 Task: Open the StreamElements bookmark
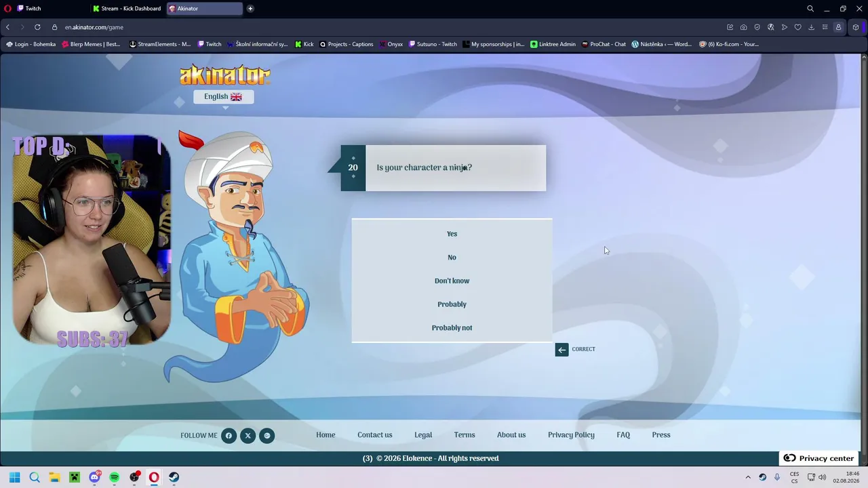160,45
